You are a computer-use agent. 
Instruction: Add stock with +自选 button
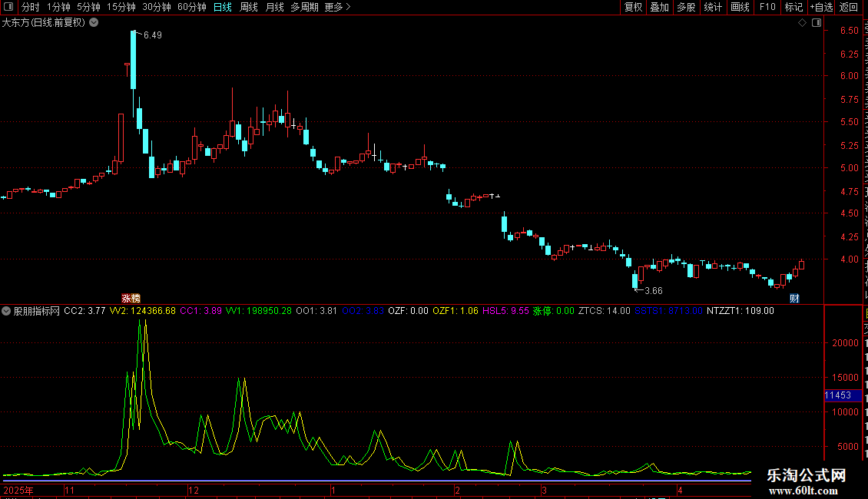point(821,7)
